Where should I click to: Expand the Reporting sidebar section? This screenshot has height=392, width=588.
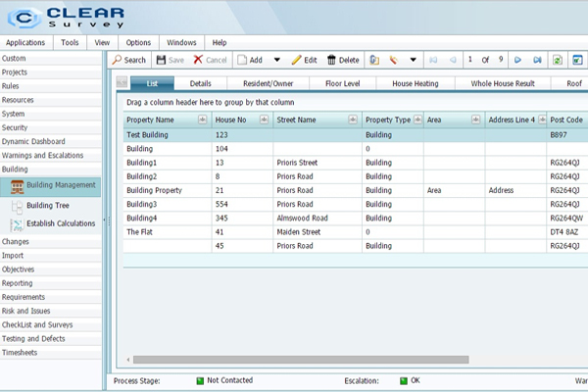point(51,283)
